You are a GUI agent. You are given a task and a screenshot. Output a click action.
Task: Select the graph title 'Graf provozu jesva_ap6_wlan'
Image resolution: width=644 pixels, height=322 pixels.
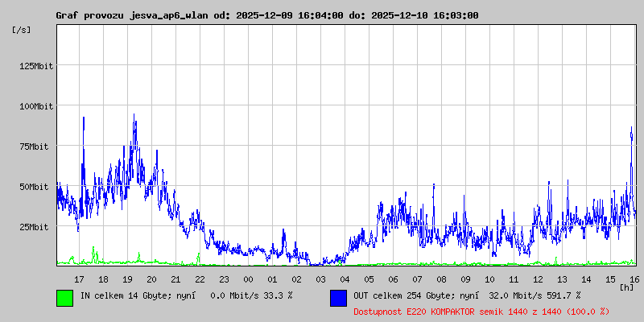[x=133, y=15]
